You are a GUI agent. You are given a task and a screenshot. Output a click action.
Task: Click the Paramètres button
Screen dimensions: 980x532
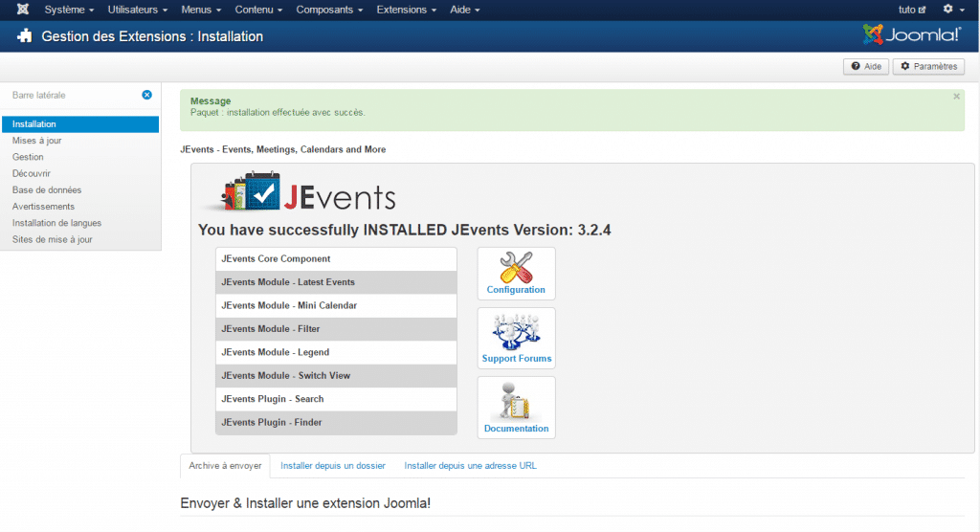tap(928, 66)
